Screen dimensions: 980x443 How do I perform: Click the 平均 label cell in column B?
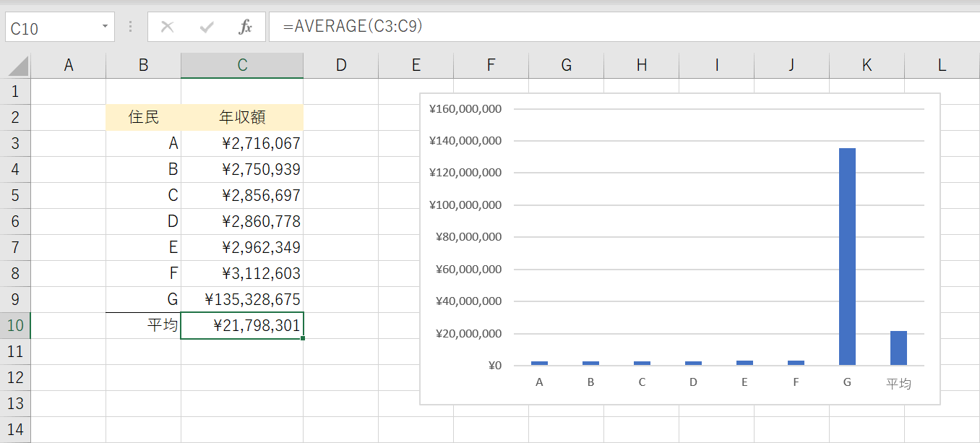(x=143, y=325)
